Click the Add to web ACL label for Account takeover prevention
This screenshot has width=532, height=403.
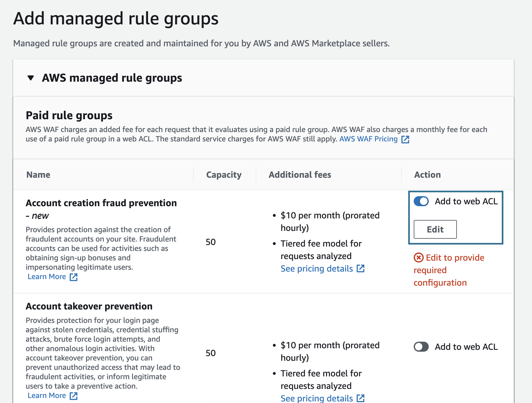[x=466, y=347]
